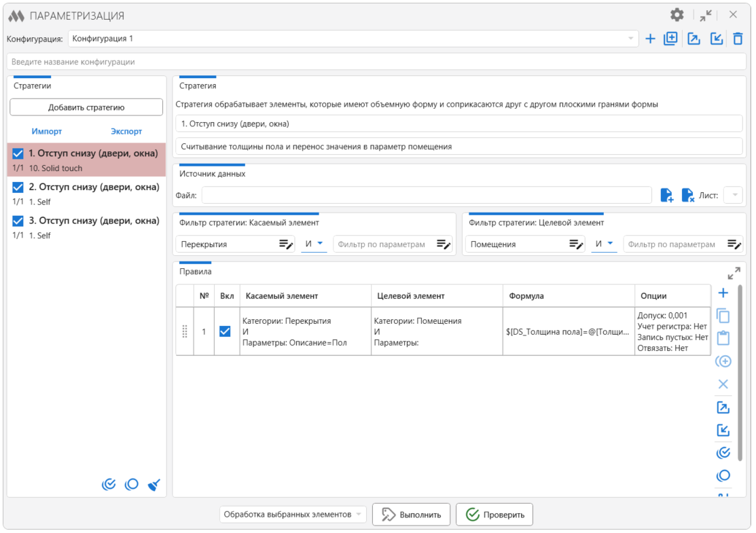756x533 pixels.
Task: Click the Формула column header
Action: tap(569, 296)
